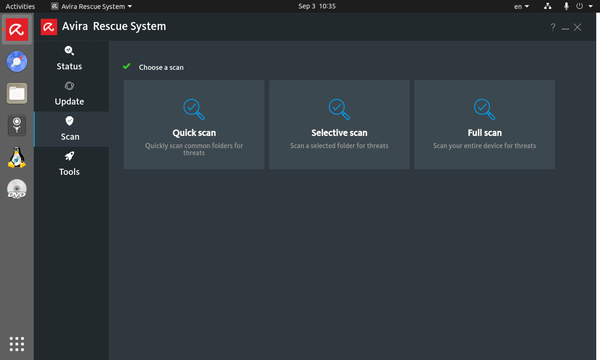Open the Files manager from dock
The image size is (600, 360).
17,93
